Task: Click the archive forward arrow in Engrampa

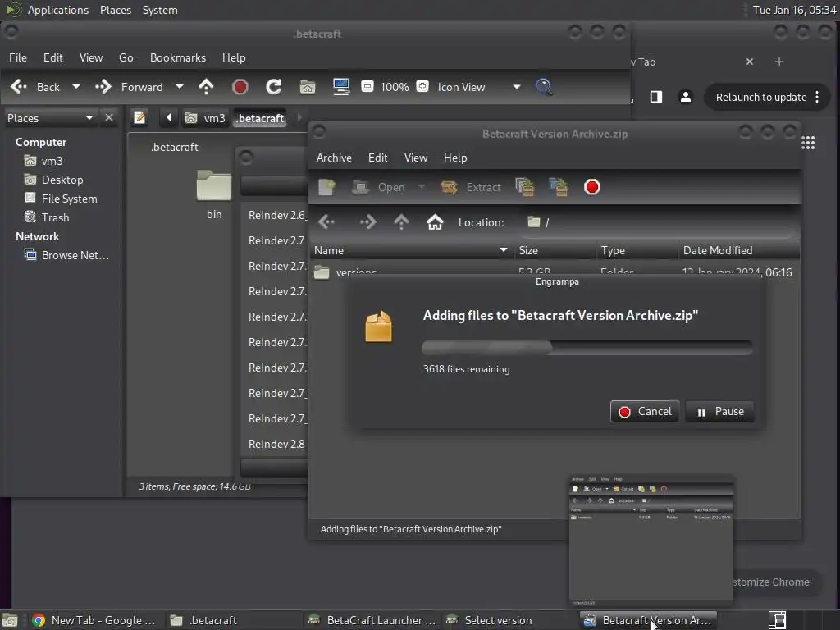Action: (368, 221)
